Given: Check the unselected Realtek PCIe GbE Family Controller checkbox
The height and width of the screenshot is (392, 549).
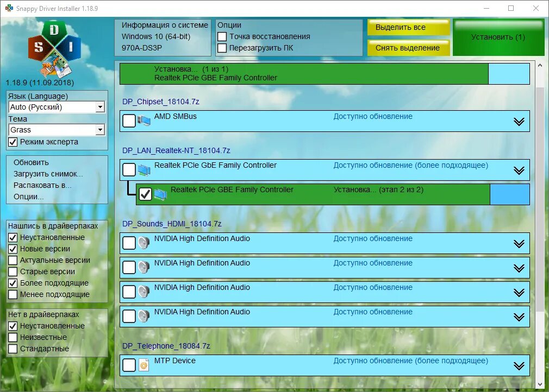Looking at the screenshot, I should (x=129, y=170).
